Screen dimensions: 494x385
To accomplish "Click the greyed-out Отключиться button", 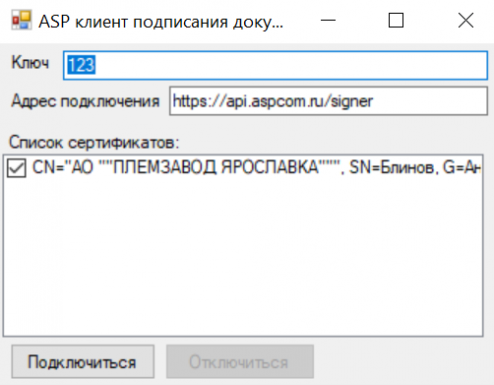I will click(240, 362).
